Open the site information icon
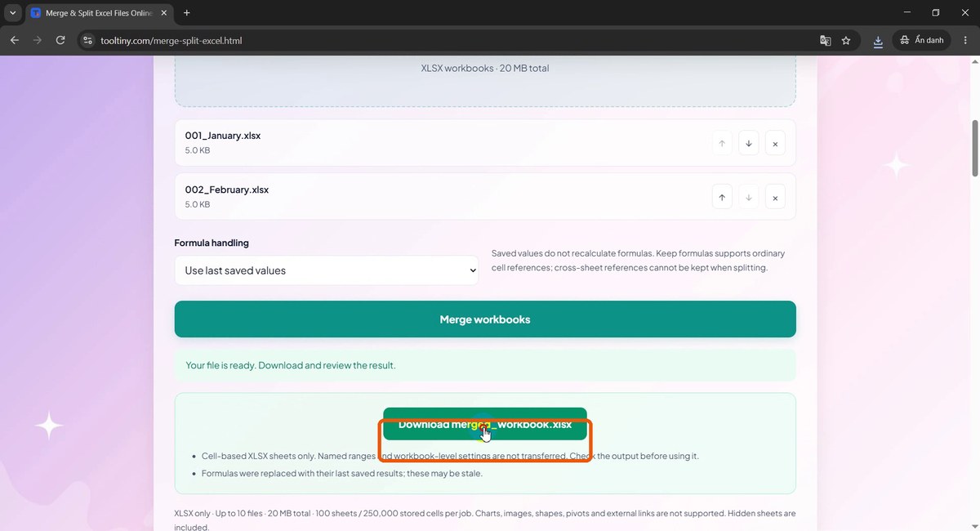Viewport: 980px width, 531px height. pos(89,40)
